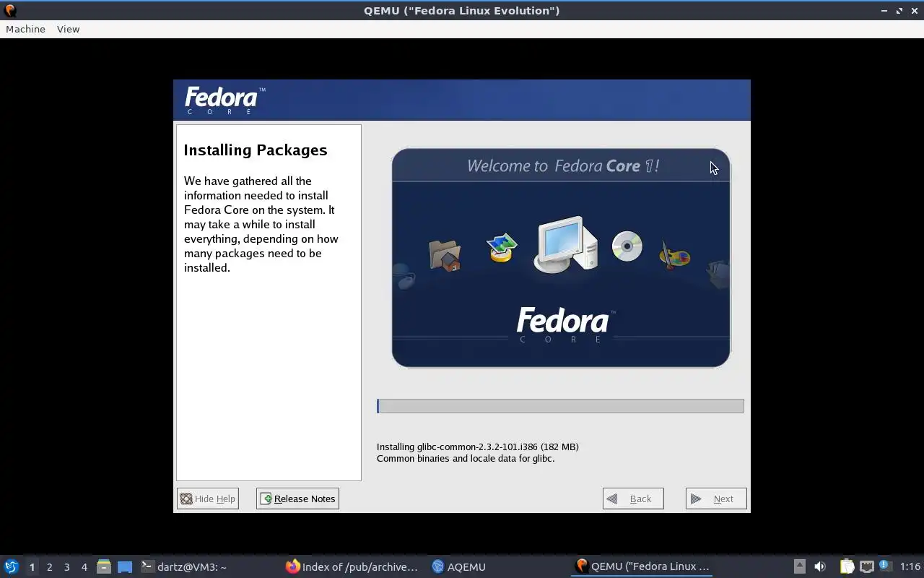This screenshot has height=578, width=924.
Task: Switch to the Firefox 'Index of /pub/archive' window
Action: point(352,566)
